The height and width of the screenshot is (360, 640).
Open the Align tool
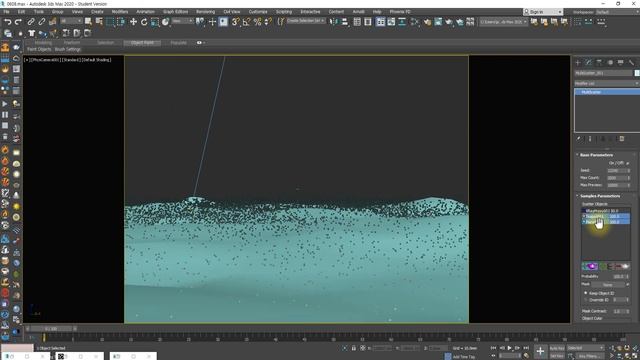(345, 22)
